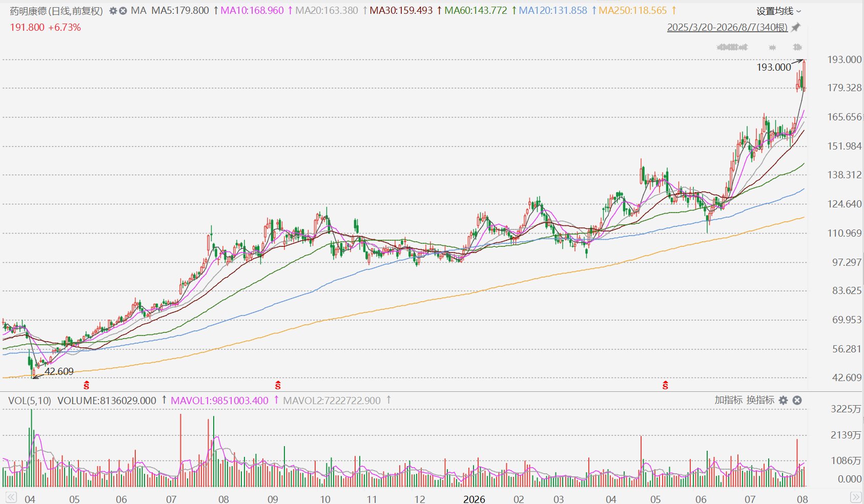The image size is (864, 504).
Task: Shift chart later with right double-arrow button
Action: tap(856, 498)
